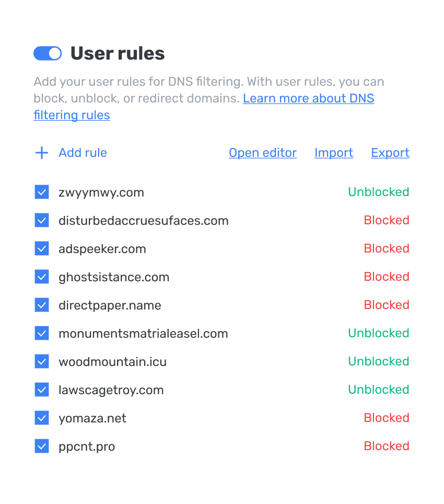
Task: Click the plus icon beside Add rule
Action: pos(41,153)
